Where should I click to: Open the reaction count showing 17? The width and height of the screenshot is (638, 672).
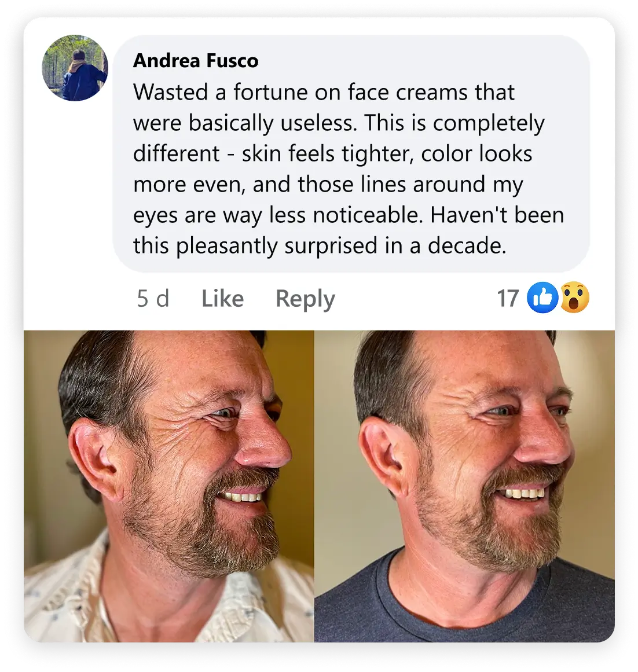508,299
